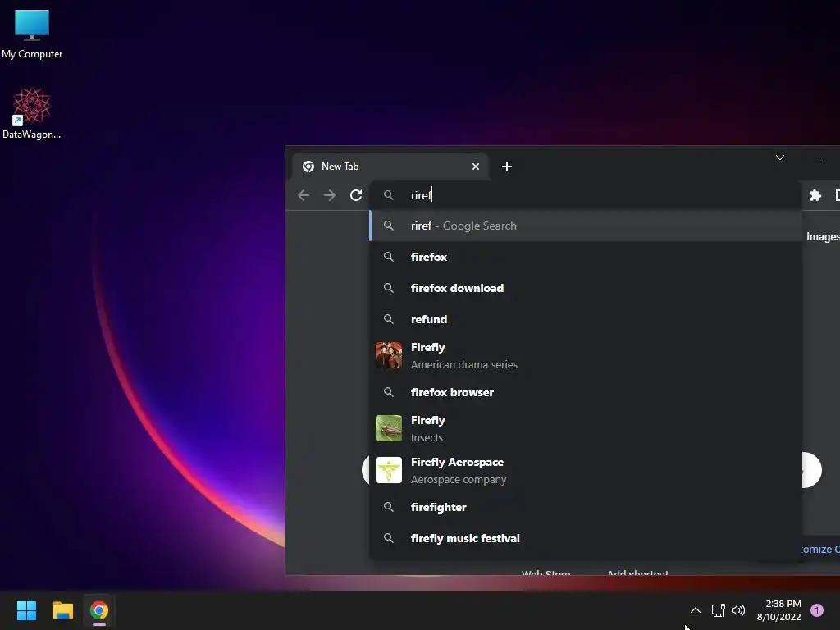Image resolution: width=840 pixels, height=630 pixels.
Task: Choose the 'firefox' suggestion
Action: [x=586, y=257]
